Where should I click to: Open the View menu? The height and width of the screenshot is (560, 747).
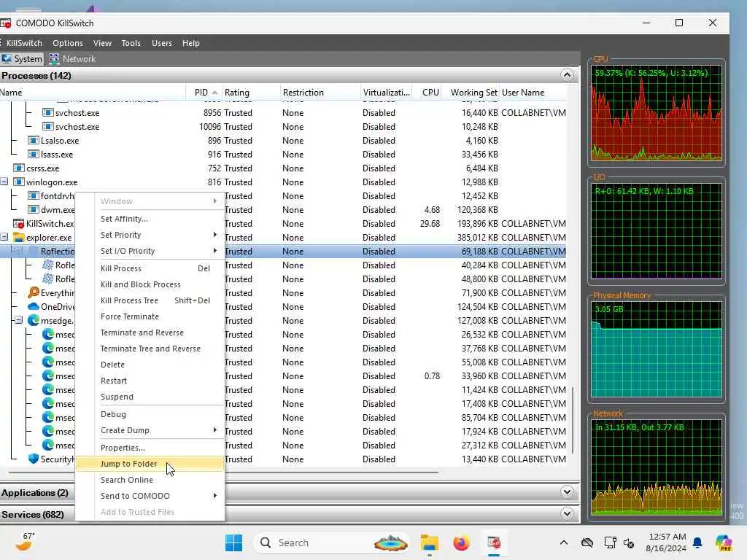tap(102, 43)
